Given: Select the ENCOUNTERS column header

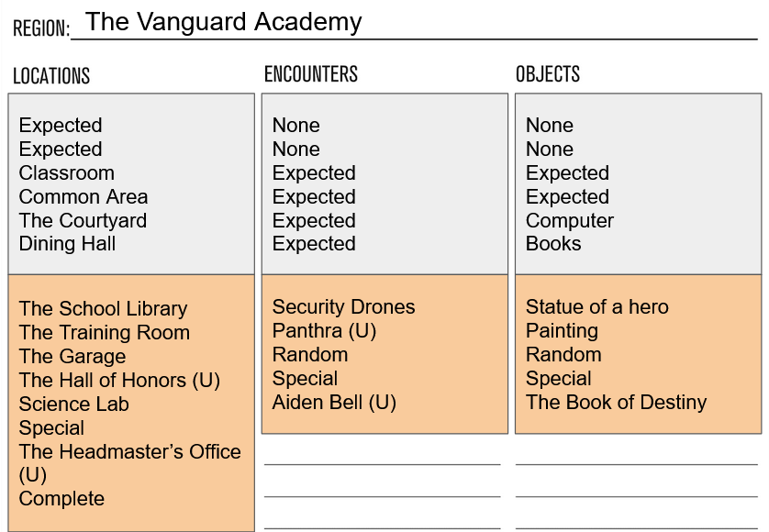Looking at the screenshot, I should click(x=310, y=74).
